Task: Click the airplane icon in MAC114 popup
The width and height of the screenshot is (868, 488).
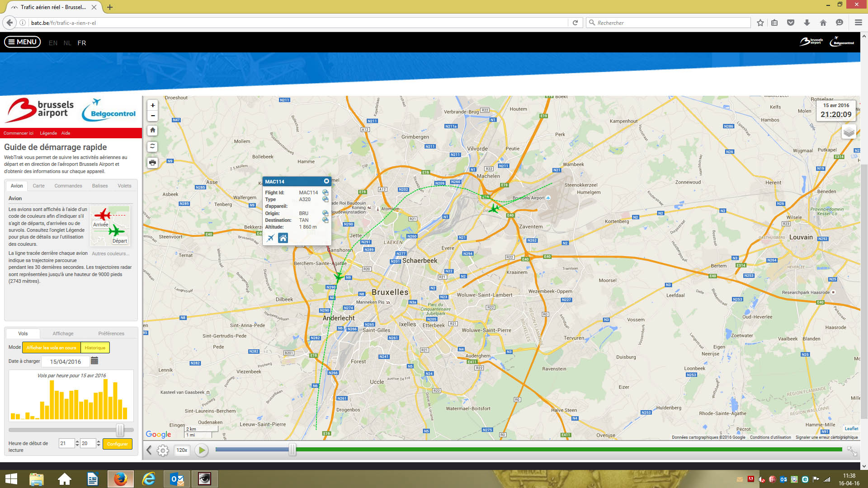Action: tap(270, 238)
